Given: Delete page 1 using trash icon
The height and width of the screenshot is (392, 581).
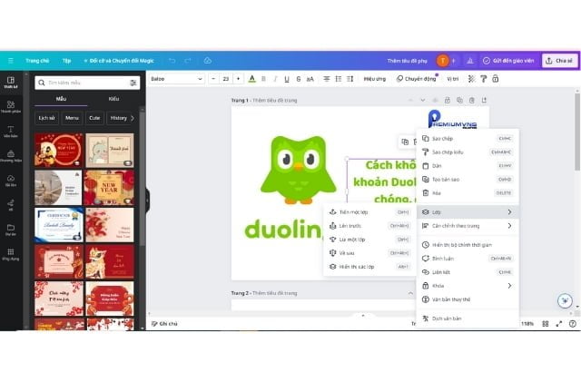Looking at the screenshot, I should pos(472,100).
